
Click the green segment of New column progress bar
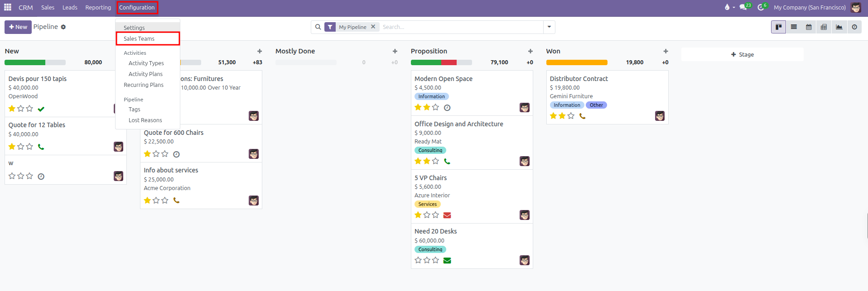point(25,62)
